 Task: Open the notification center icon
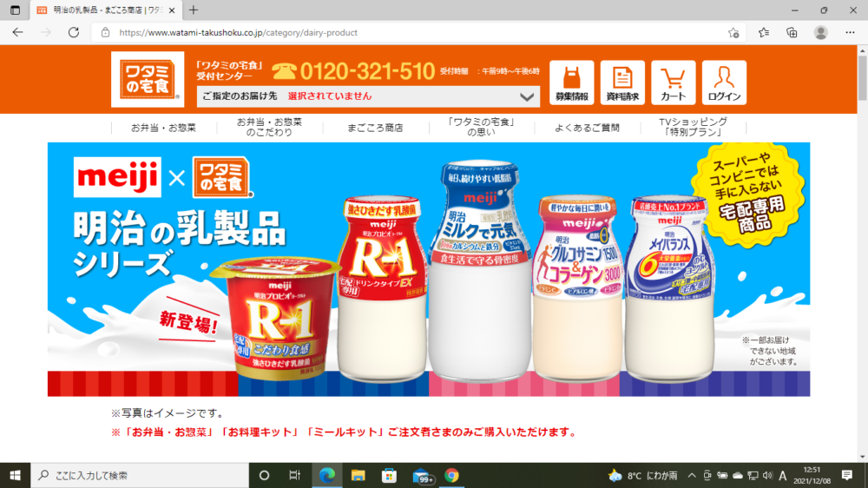coord(847,475)
